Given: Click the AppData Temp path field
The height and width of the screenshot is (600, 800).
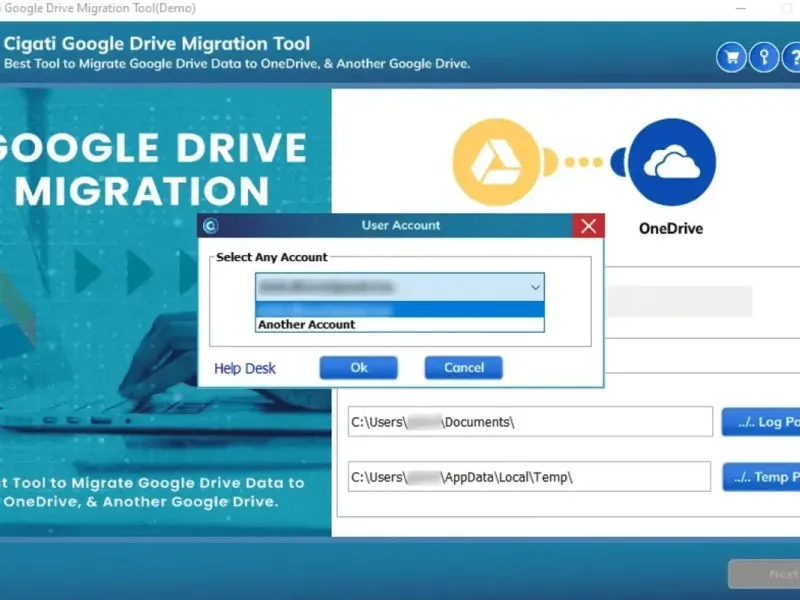Looking at the screenshot, I should click(x=529, y=477).
